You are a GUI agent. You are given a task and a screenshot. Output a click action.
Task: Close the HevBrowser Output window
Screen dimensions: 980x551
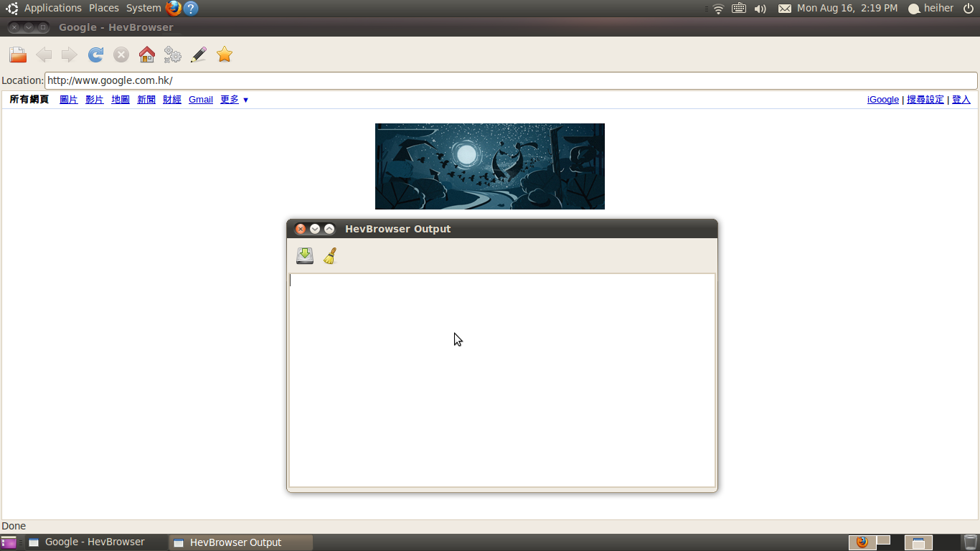[x=301, y=229]
